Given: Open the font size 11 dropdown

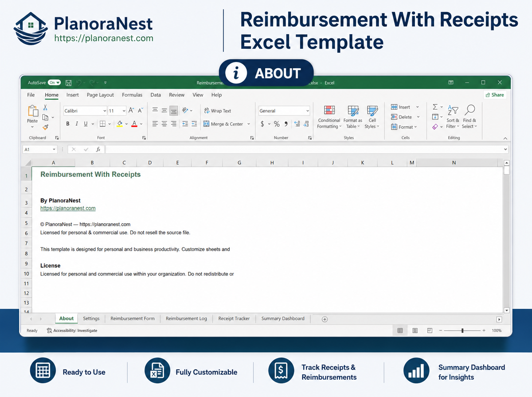Looking at the screenshot, I should tap(124, 111).
